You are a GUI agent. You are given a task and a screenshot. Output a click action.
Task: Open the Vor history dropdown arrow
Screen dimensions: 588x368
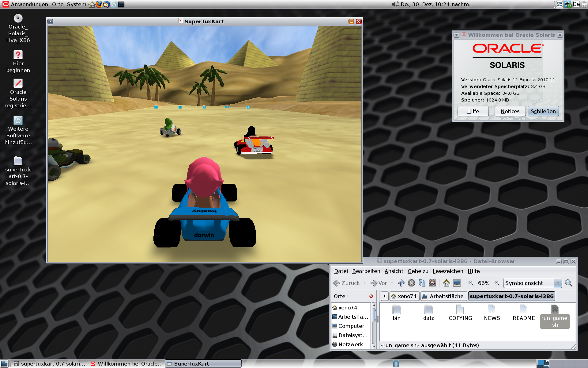(392, 283)
